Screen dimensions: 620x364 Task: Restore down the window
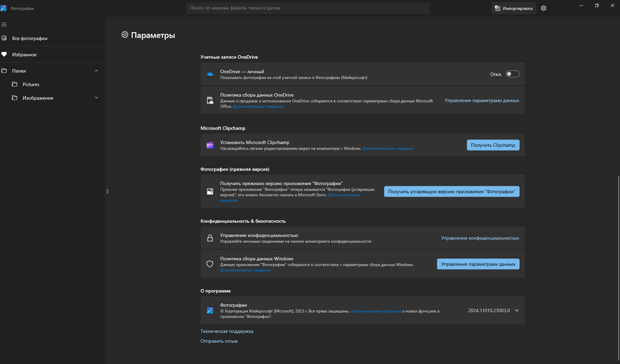pos(597,5)
